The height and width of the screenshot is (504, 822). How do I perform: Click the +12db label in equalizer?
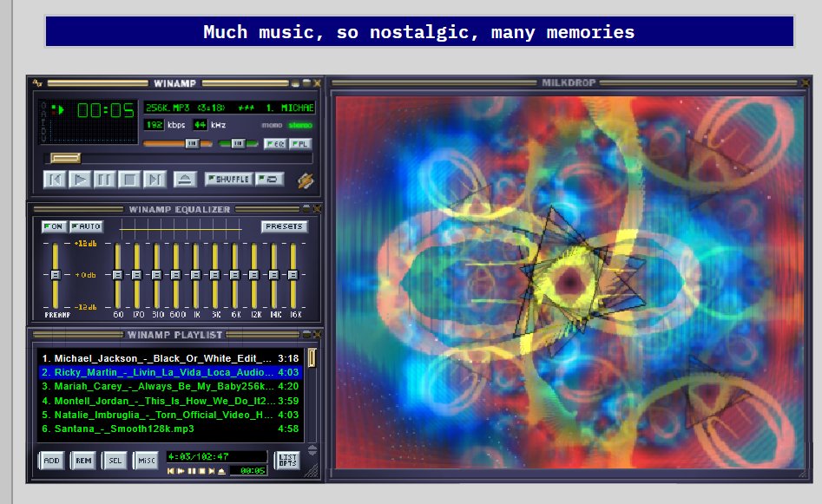click(85, 244)
